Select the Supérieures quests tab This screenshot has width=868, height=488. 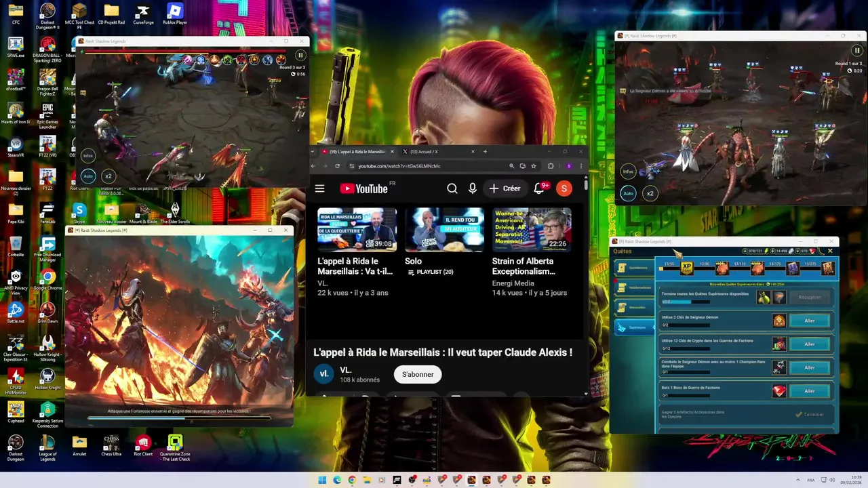pos(634,327)
